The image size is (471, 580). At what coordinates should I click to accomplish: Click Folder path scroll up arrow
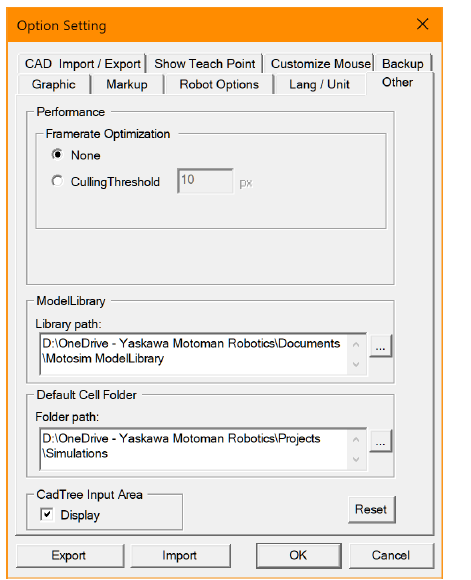point(356,440)
